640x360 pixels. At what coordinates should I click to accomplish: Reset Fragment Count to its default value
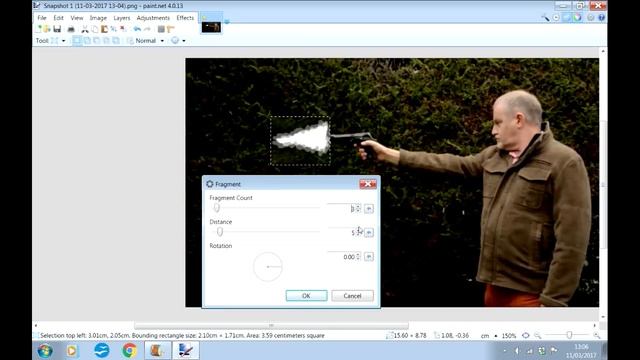point(369,209)
